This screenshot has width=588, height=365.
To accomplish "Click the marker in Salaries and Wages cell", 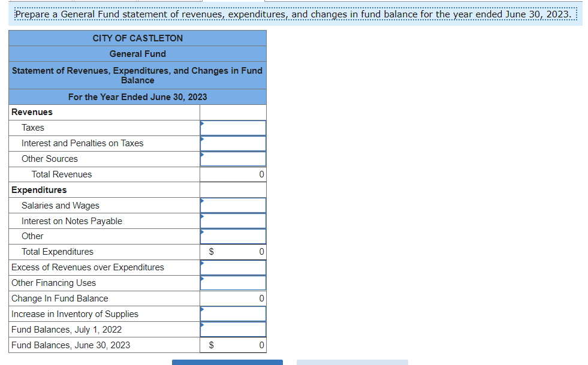I will coord(202,202).
